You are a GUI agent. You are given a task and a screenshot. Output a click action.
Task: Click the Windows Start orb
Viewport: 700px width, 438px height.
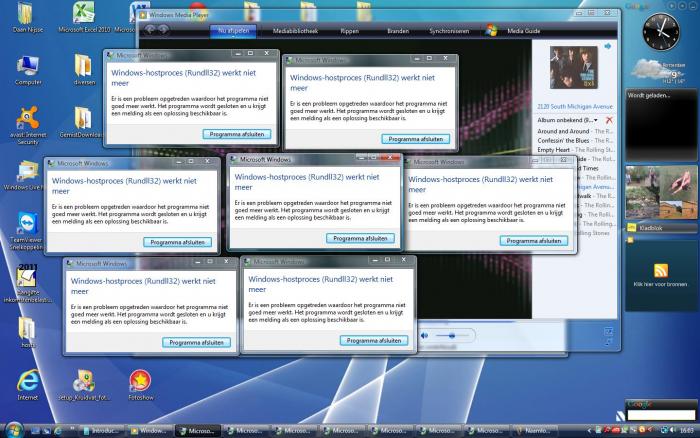[x=14, y=430]
